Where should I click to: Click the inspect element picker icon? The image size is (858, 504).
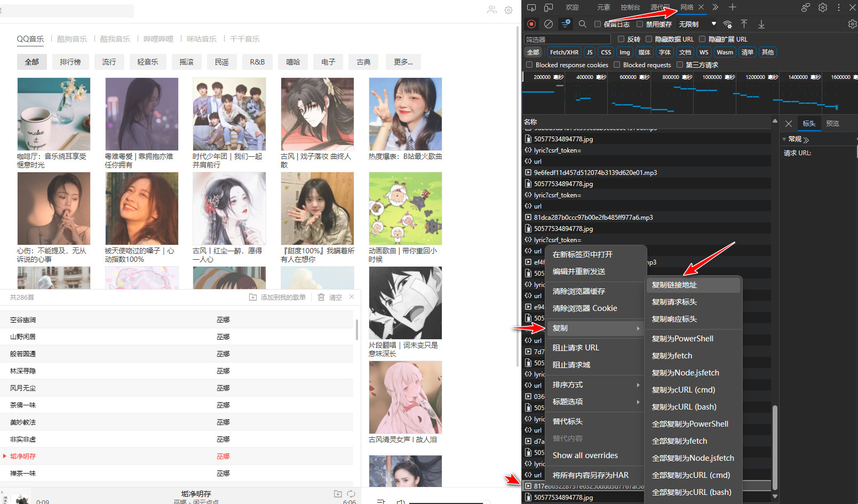531,7
